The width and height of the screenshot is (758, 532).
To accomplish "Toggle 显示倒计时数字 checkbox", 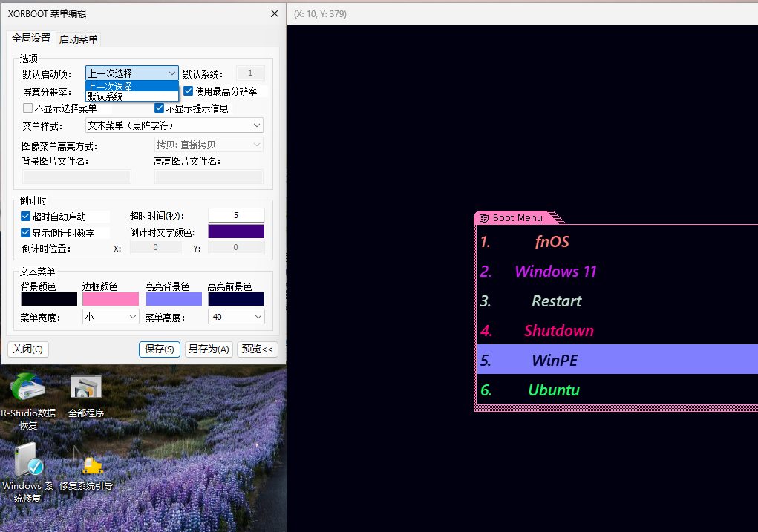I will coord(26,232).
